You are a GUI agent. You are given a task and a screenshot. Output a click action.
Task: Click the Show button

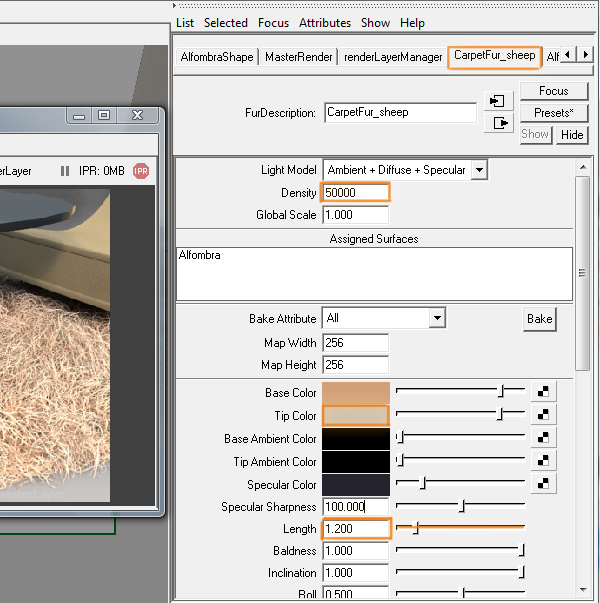pyautogui.click(x=535, y=134)
